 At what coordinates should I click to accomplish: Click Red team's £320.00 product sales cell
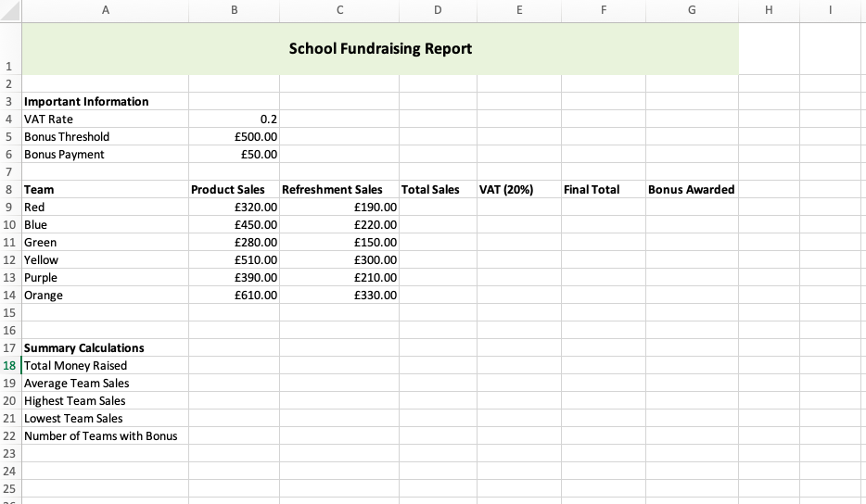tap(234, 208)
